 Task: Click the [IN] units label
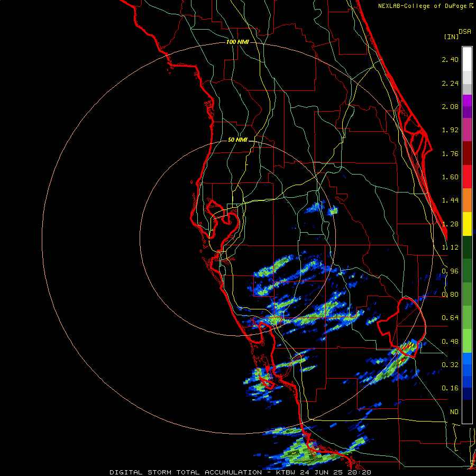451,36
